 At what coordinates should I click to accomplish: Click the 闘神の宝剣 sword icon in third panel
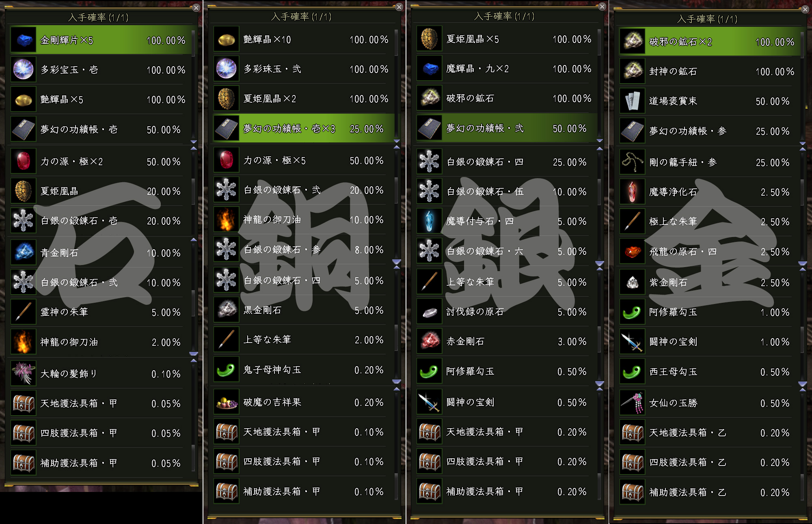[430, 402]
